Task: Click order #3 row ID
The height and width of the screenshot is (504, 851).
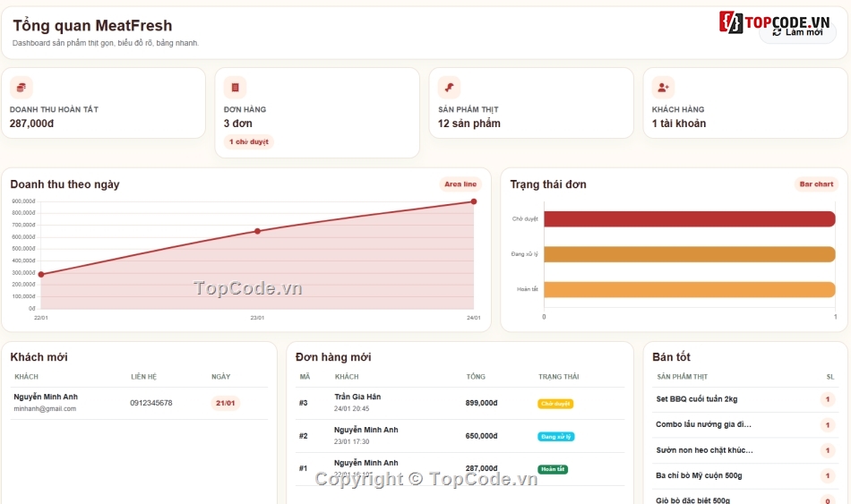Action: point(304,403)
